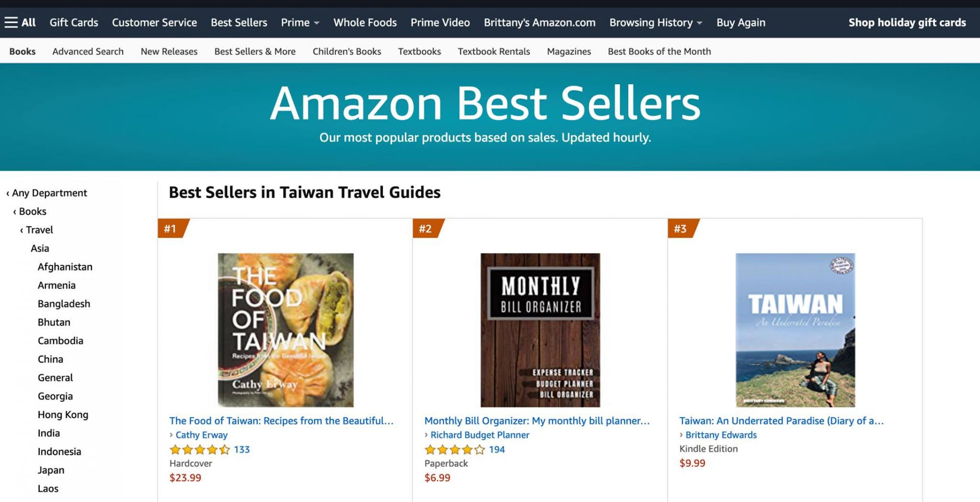Select Hong Kong in sidebar list
This screenshot has width=980, height=502.
pyautogui.click(x=63, y=415)
